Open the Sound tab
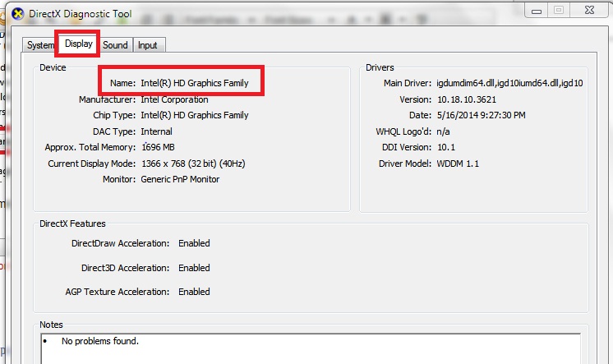Screen dimensions: 613x364 point(115,45)
